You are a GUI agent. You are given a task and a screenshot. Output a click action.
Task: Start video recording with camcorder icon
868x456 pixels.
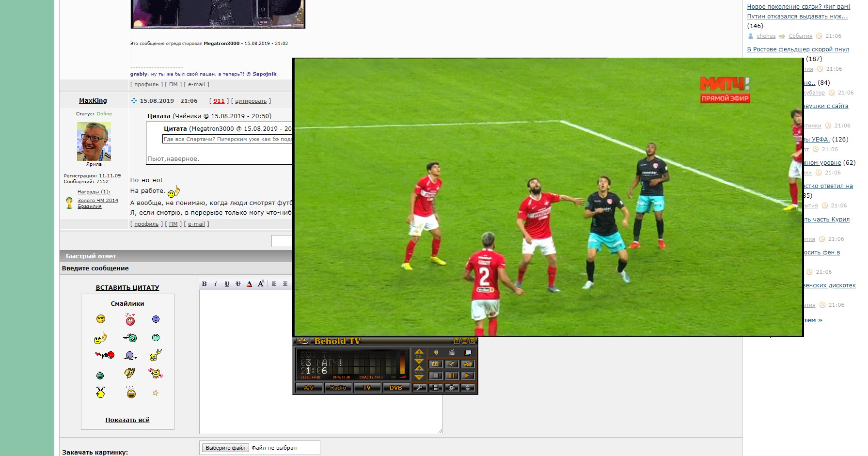468,363
